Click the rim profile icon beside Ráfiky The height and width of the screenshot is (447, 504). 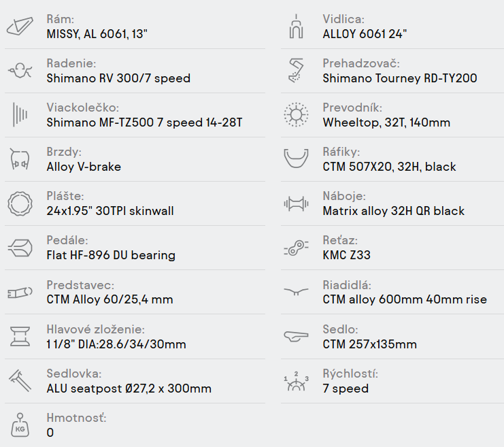click(x=296, y=159)
